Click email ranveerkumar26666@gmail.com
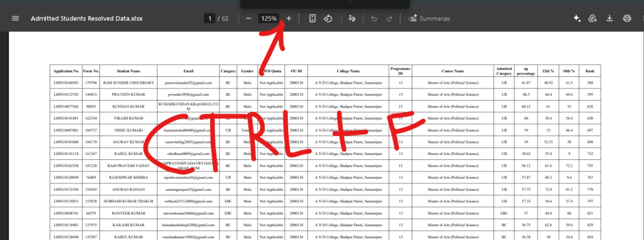 189,214
